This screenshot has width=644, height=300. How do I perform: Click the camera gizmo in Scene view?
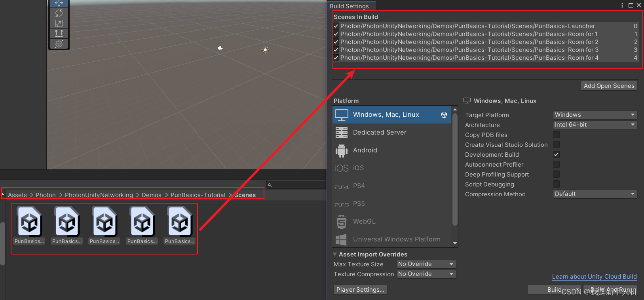click(x=220, y=48)
